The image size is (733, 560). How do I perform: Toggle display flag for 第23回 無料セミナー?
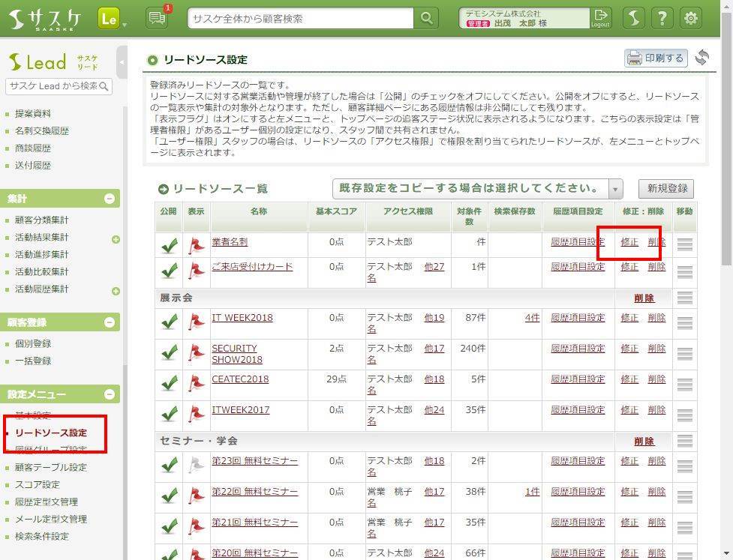click(196, 466)
